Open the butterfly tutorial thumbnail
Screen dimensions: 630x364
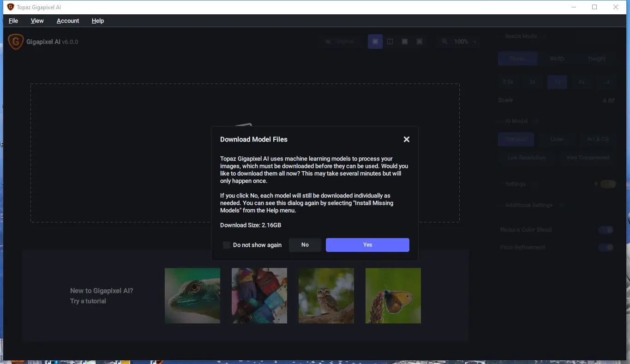(x=393, y=296)
